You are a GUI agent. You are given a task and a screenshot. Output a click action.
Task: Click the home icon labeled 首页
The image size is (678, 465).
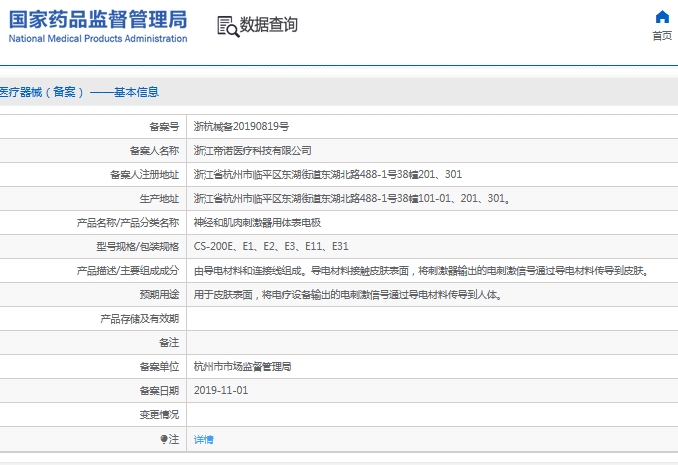[662, 17]
